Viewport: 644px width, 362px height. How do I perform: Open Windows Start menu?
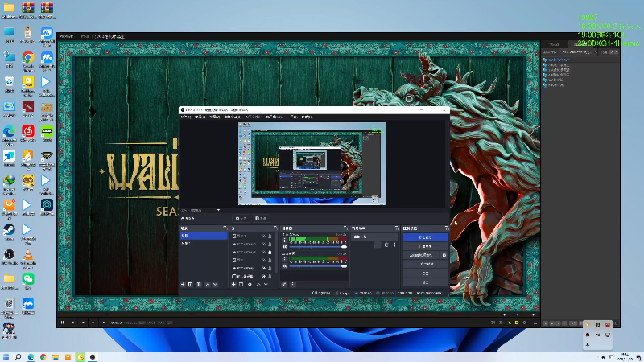point(6,357)
